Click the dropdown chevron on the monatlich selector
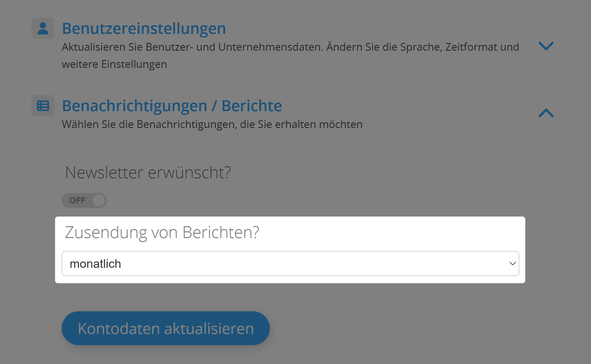This screenshot has height=364, width=591. (512, 264)
